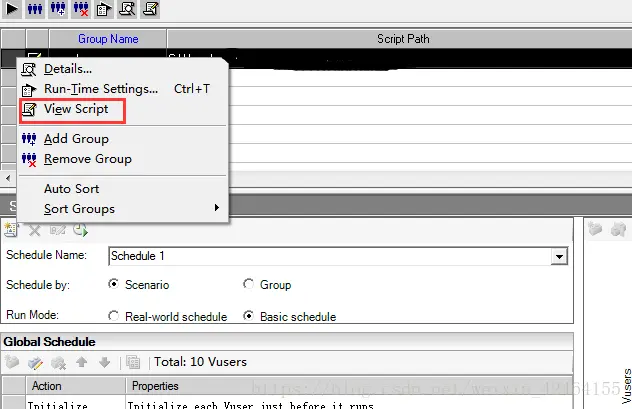Click the Details toolbar icon
The height and width of the screenshot is (409, 632).
click(127, 9)
